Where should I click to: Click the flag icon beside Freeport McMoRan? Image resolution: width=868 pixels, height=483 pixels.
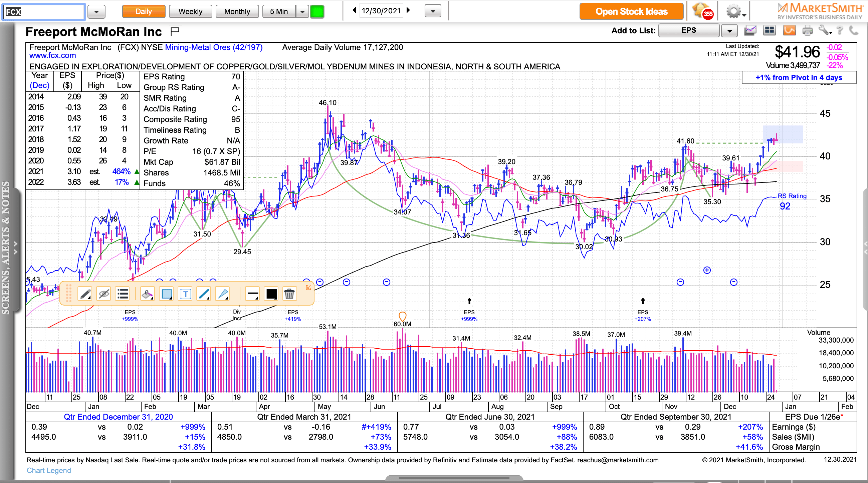pyautogui.click(x=175, y=31)
